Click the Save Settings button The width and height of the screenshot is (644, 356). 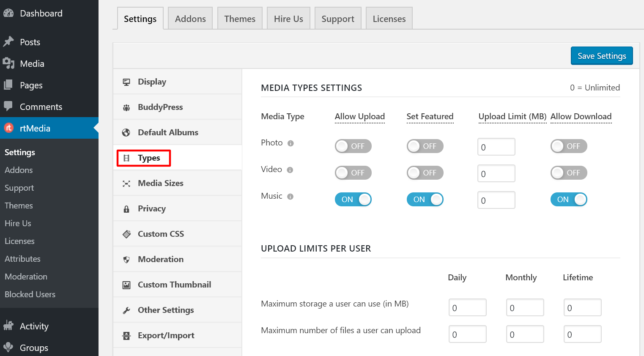click(602, 55)
